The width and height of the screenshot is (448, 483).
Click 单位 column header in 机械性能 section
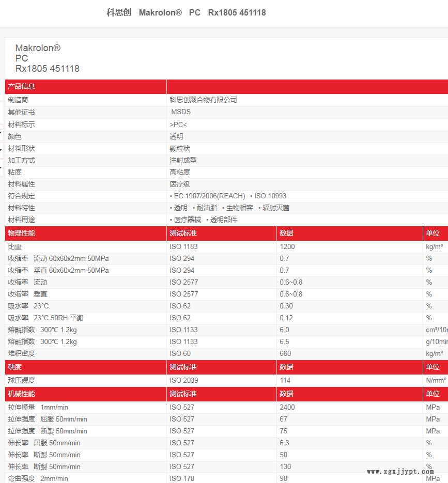432,394
